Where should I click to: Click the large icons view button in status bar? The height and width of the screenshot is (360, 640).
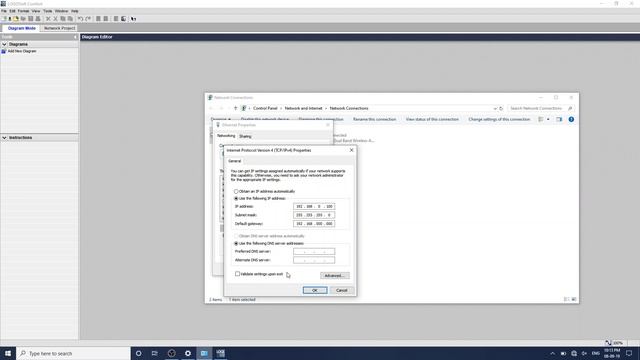tap(574, 299)
